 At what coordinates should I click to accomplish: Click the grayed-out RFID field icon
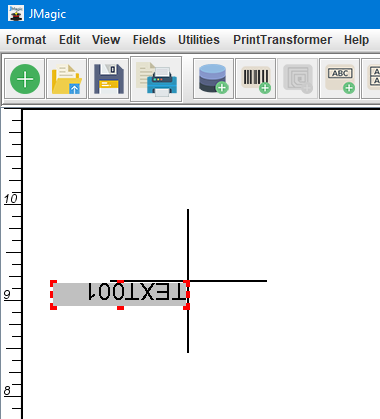coord(297,79)
